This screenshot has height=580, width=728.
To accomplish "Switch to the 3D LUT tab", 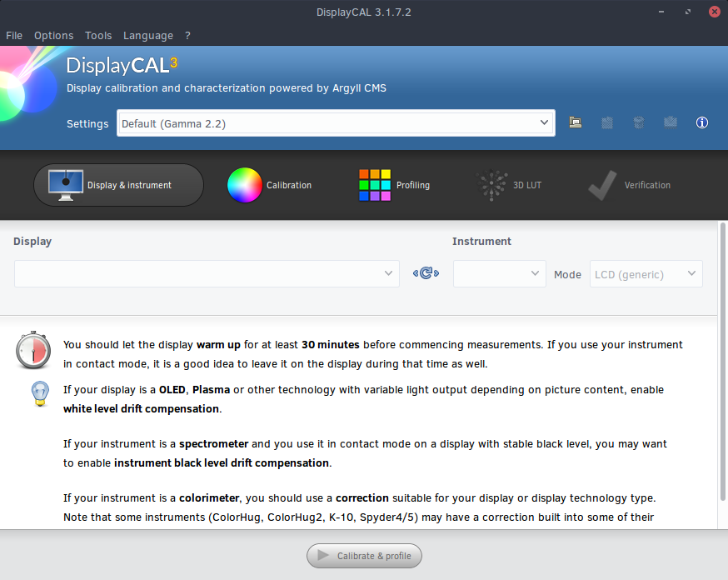I will click(508, 185).
